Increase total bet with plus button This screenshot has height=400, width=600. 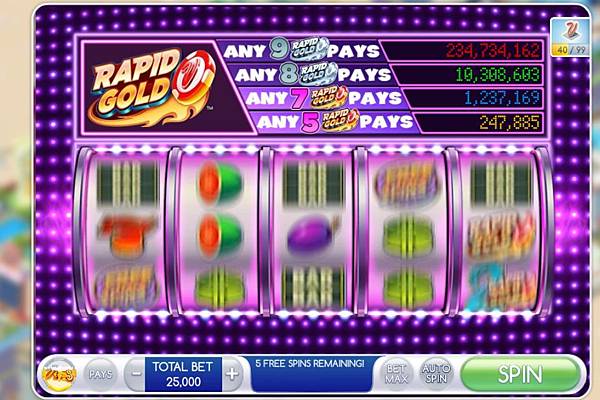click(x=233, y=374)
